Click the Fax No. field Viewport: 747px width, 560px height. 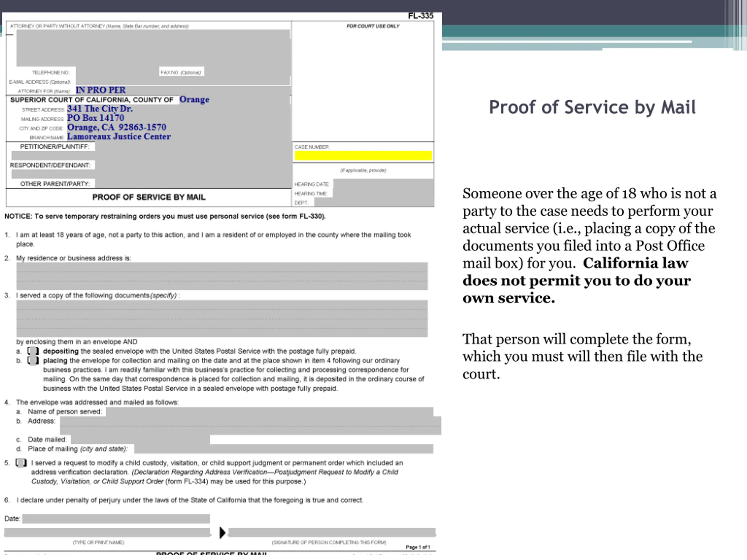[x=247, y=72]
